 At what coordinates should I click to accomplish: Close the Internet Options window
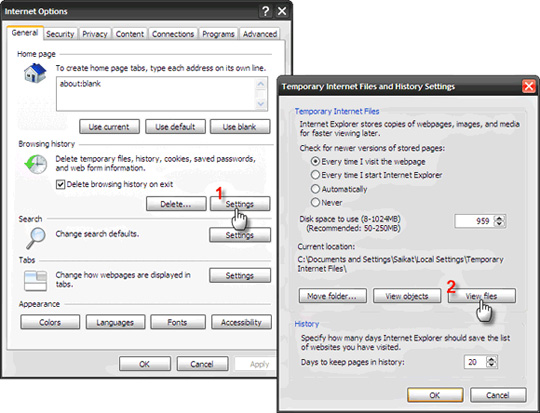282,11
